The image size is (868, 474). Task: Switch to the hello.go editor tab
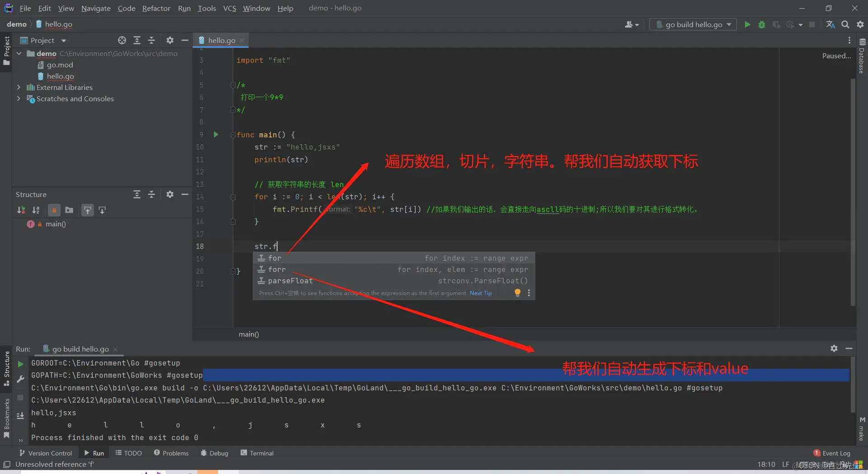tap(222, 40)
